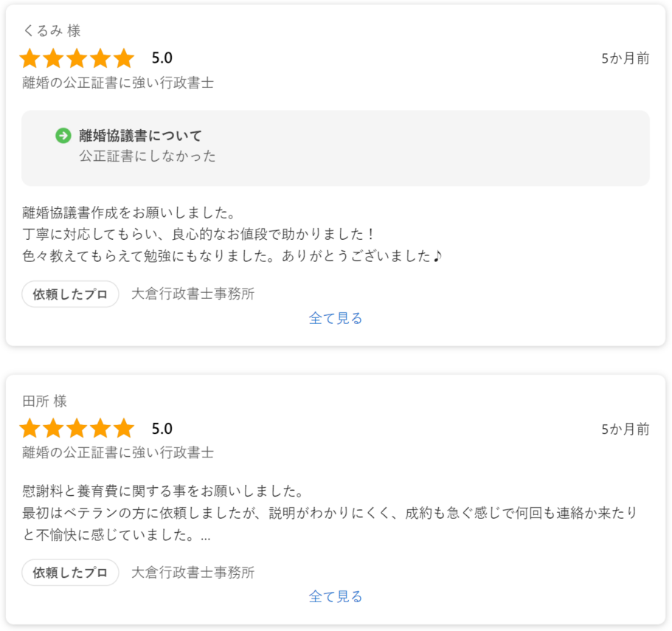Click the 依頼したプロ button in the second review

tap(70, 572)
